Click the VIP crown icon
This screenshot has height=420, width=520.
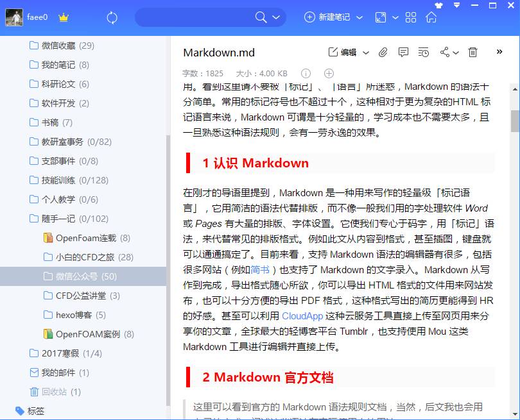pos(63,17)
